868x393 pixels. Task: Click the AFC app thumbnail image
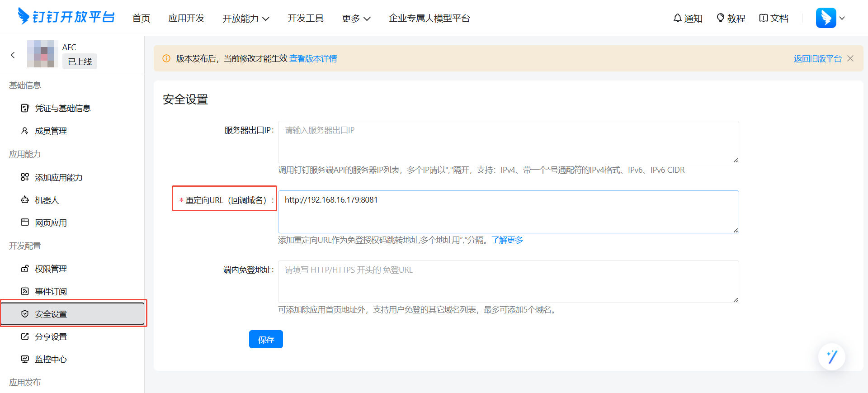click(42, 54)
